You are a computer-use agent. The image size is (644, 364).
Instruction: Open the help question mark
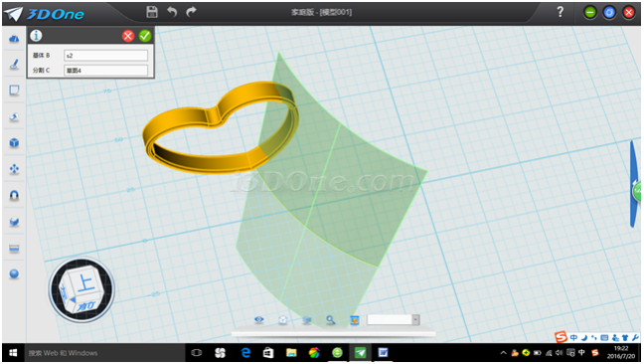tap(561, 12)
